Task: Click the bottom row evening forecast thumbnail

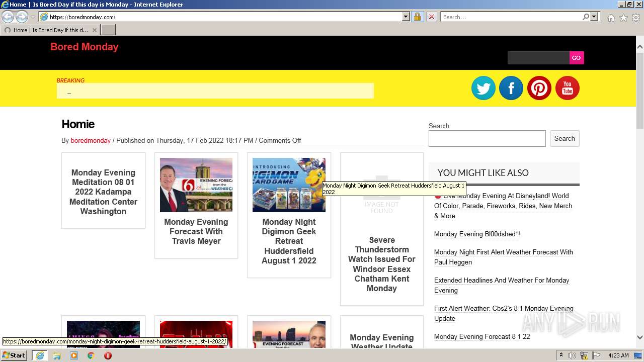Action: coord(289,334)
